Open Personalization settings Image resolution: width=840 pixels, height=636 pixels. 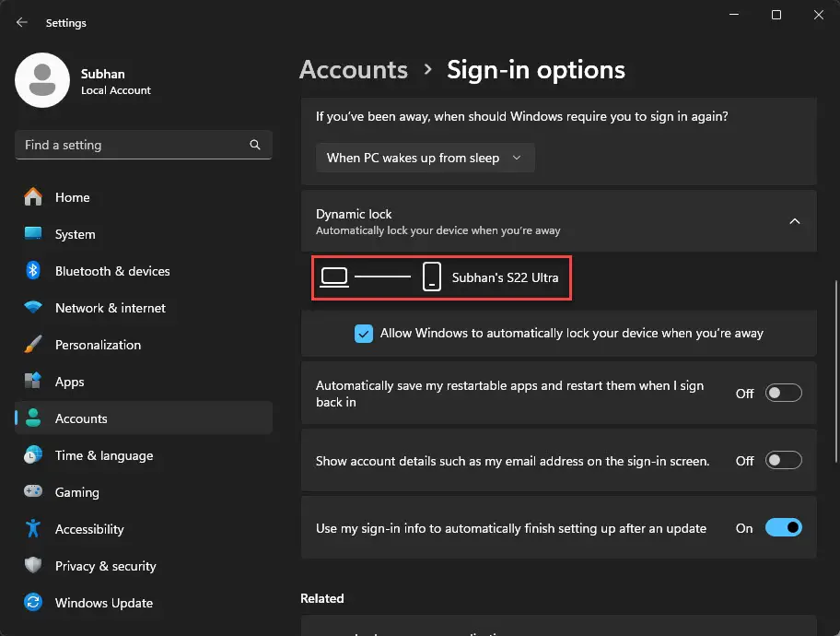(144, 345)
